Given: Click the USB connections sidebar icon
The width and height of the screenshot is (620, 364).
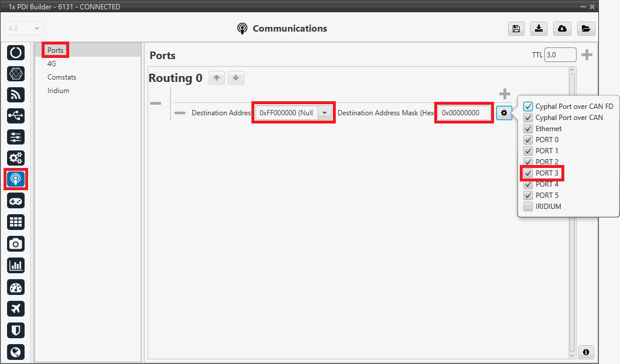Looking at the screenshot, I should (x=16, y=116).
